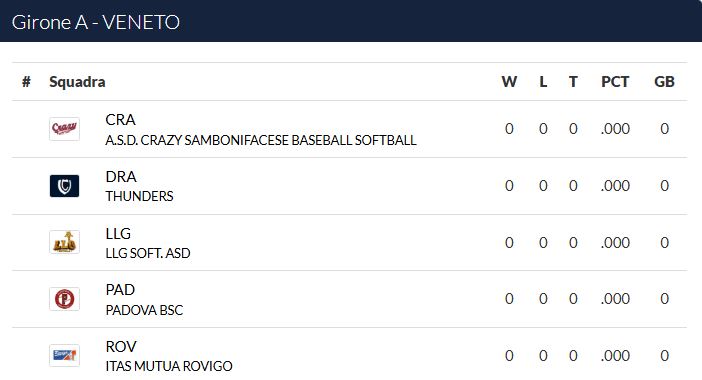Select the LLG SOFT. ASD team name

[148, 253]
